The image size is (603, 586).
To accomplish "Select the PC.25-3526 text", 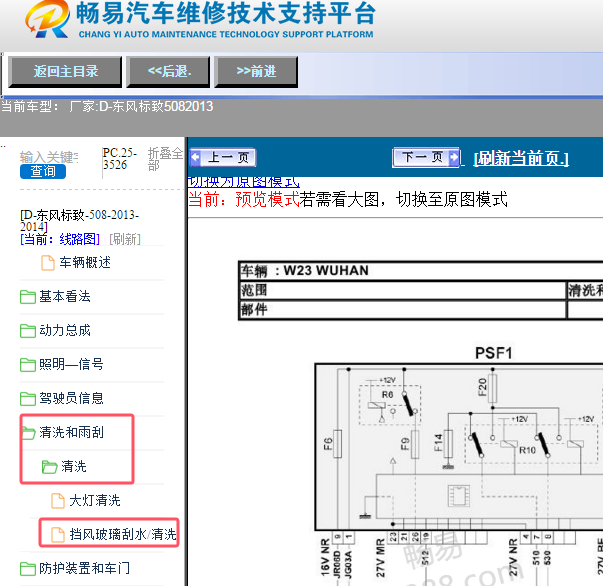I will 120,158.
